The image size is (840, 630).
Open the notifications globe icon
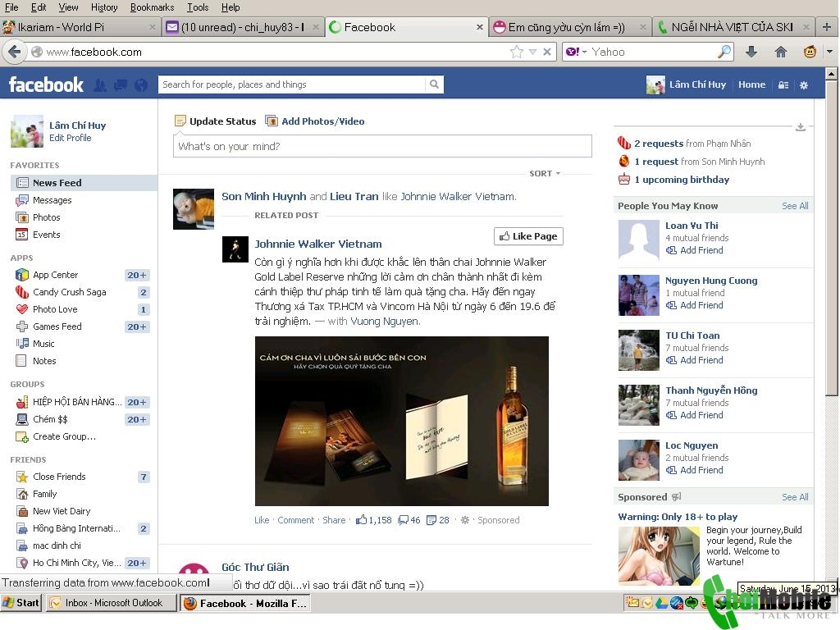[141, 85]
